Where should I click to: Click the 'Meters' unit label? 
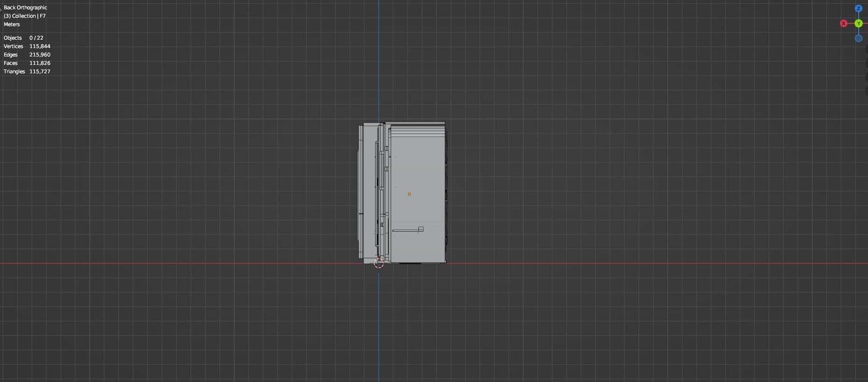pyautogui.click(x=12, y=24)
